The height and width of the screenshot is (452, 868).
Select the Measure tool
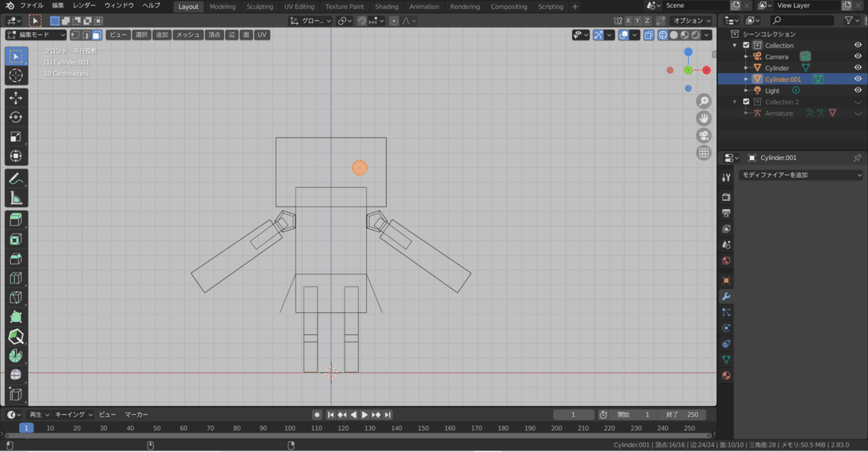(16, 197)
